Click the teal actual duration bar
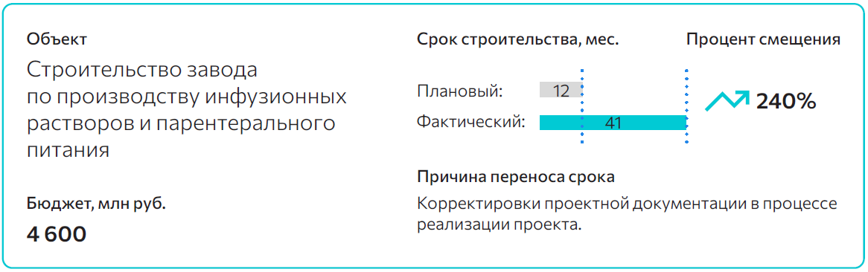Screen dimensions: 868x272 coord(613,122)
